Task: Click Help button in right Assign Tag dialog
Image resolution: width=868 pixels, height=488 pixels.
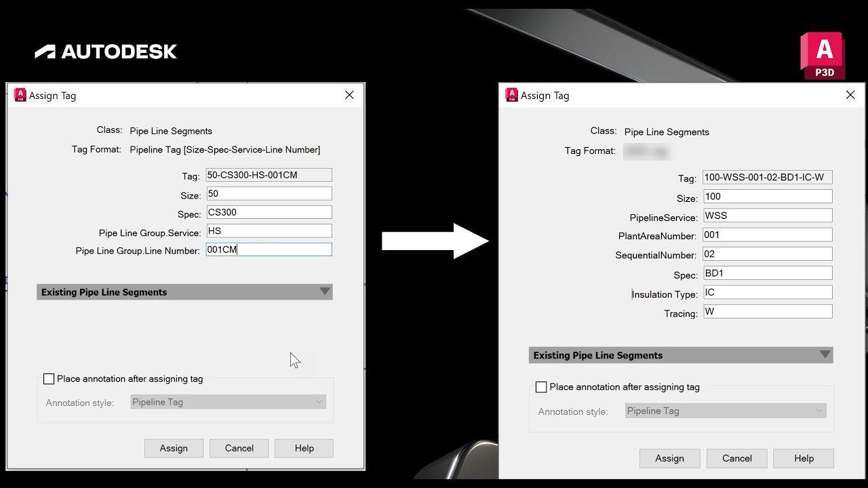Action: pos(804,458)
